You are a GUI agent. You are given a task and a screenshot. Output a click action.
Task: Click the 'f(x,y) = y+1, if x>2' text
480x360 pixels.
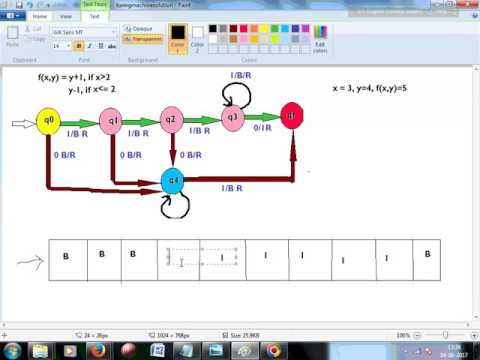(74, 77)
